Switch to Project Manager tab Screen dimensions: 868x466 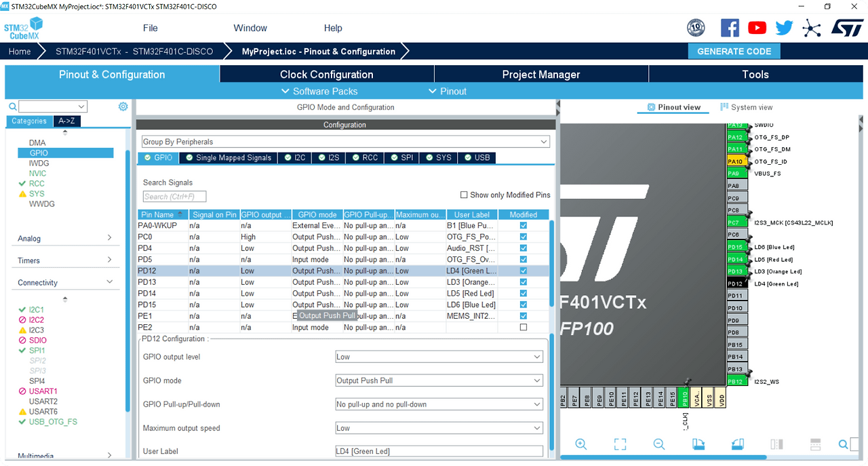point(541,75)
